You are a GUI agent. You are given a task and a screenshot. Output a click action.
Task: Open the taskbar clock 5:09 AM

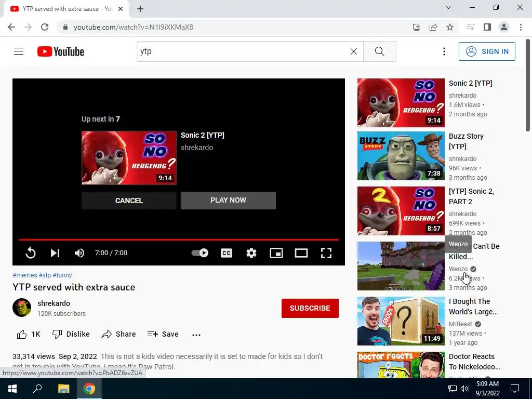click(487, 389)
